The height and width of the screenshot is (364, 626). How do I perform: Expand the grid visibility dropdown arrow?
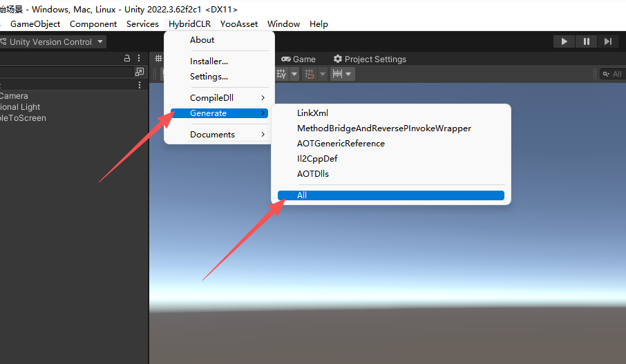[294, 74]
